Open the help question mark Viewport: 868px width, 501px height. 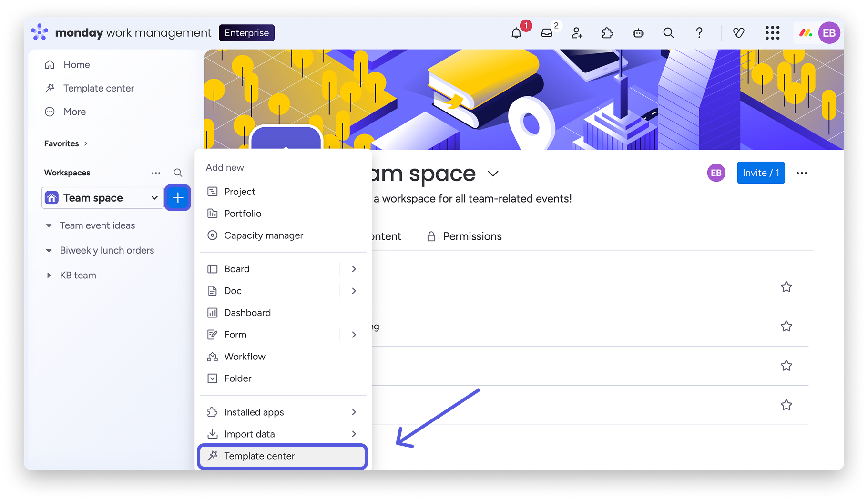tap(699, 33)
